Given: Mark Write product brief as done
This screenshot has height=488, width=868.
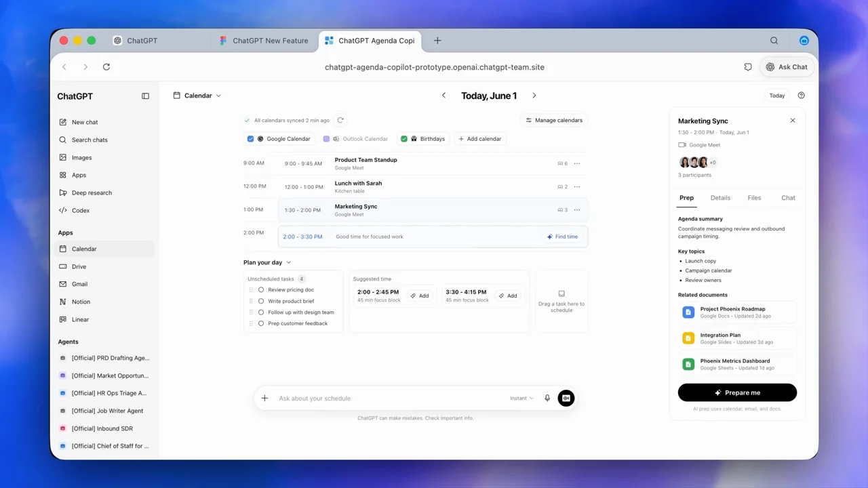Looking at the screenshot, I should (x=261, y=301).
